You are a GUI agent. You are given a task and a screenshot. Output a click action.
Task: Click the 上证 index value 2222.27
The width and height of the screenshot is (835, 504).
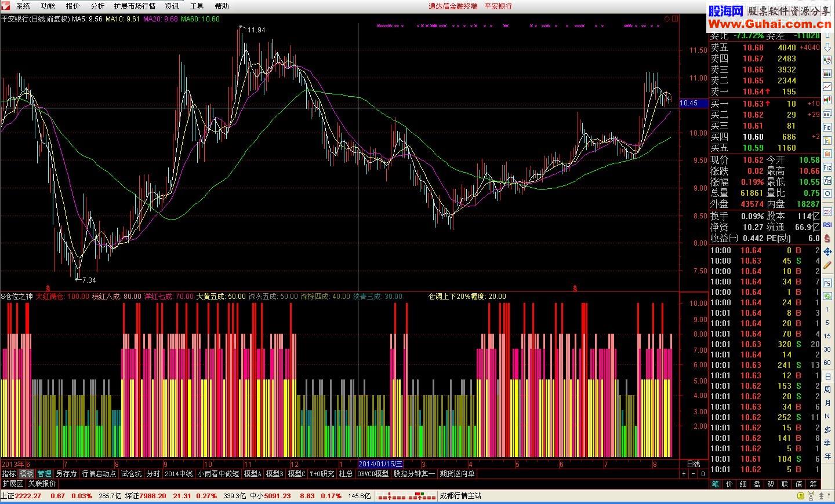point(28,496)
